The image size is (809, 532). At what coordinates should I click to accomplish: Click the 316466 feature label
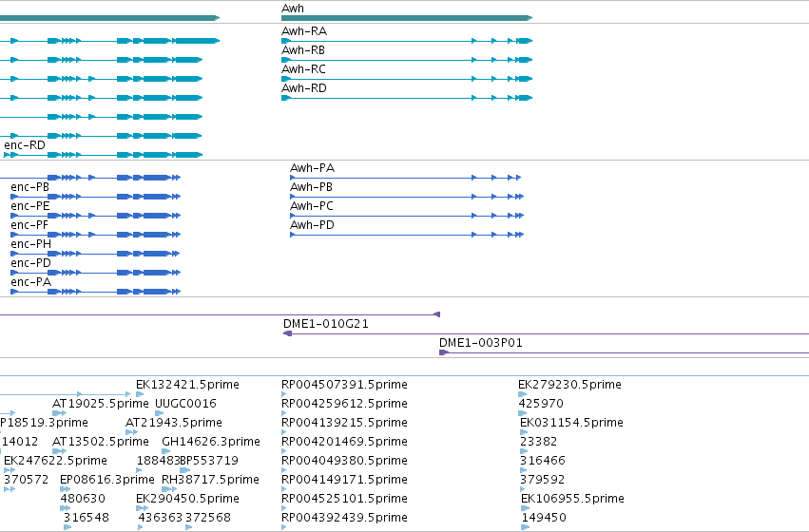(x=543, y=461)
